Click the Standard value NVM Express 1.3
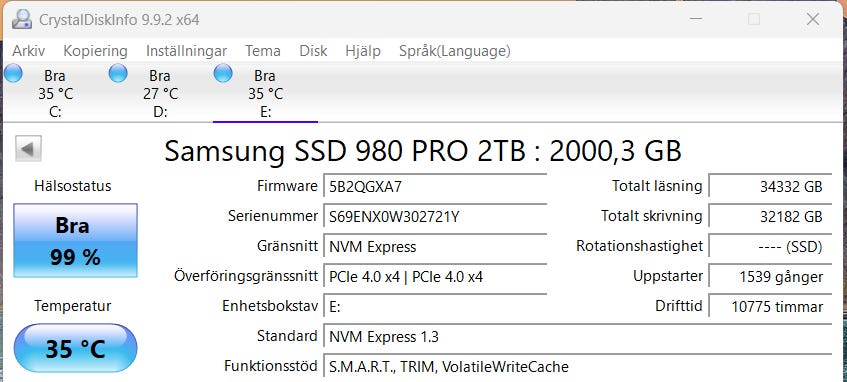 tap(577, 337)
